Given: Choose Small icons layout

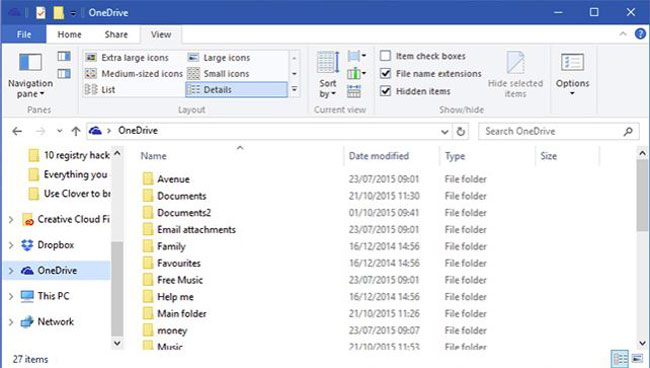Looking at the screenshot, I should [218, 74].
